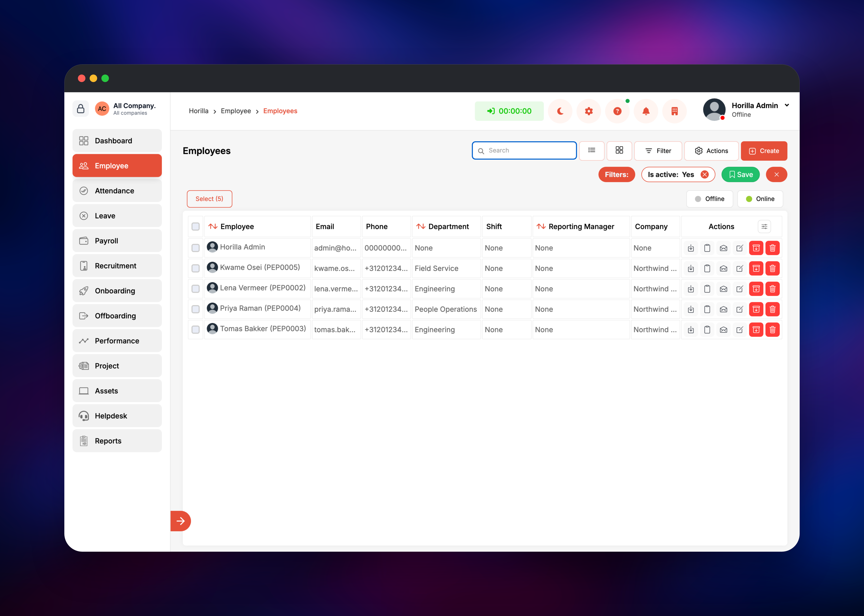The height and width of the screenshot is (616, 864).
Task: Switch to card grid view icon
Action: tap(619, 151)
